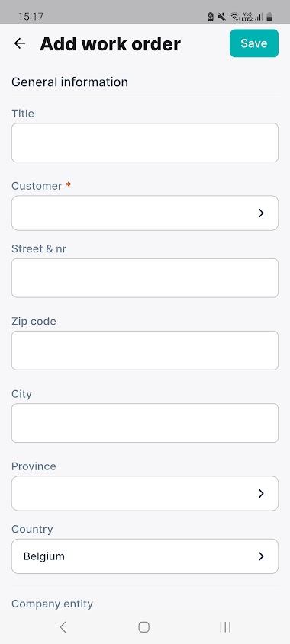Save the new work order
290x644 pixels.
[254, 43]
